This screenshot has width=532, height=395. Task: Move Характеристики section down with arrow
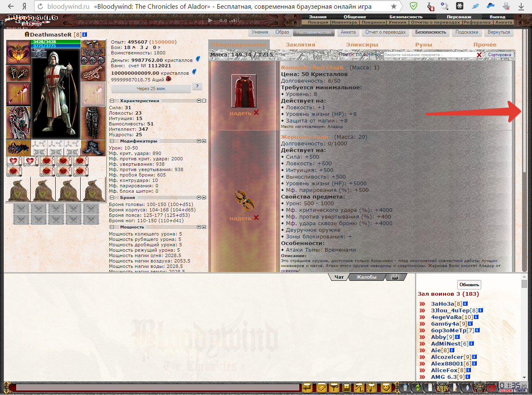tap(199, 101)
